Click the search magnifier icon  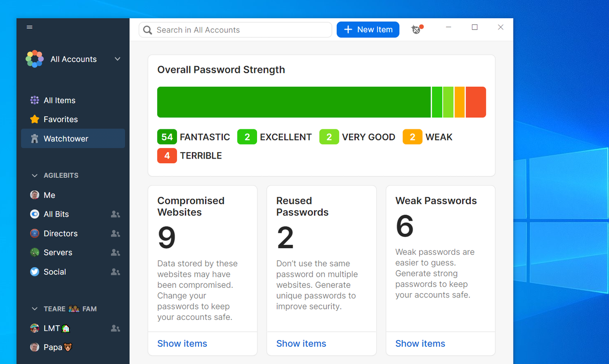[148, 30]
